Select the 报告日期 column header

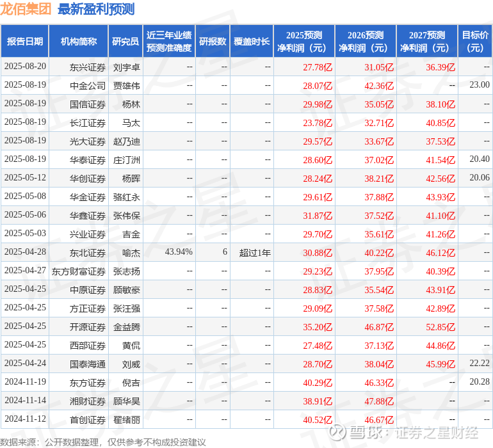(25, 41)
